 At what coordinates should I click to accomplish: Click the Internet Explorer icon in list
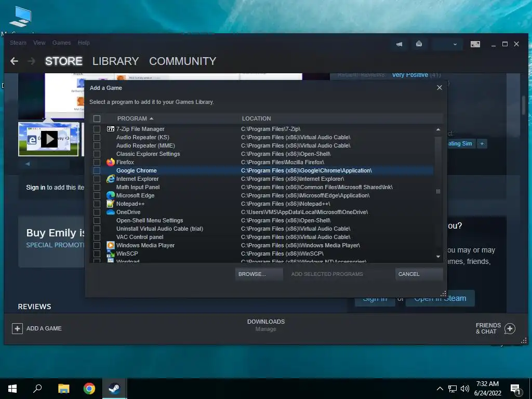(111, 179)
